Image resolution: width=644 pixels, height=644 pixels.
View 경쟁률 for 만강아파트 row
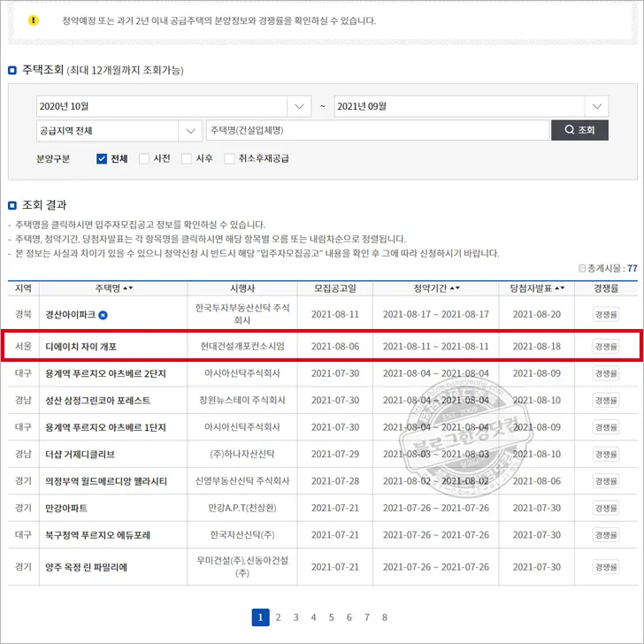[606, 509]
